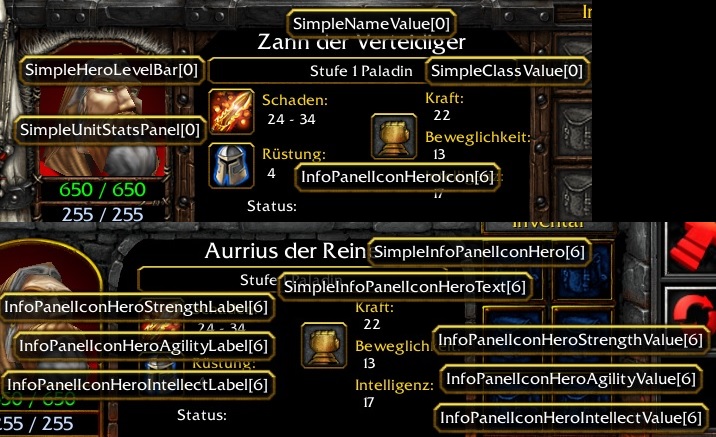Select the SimpleClassValue[0] tag
This screenshot has height=437, width=716.
[507, 71]
